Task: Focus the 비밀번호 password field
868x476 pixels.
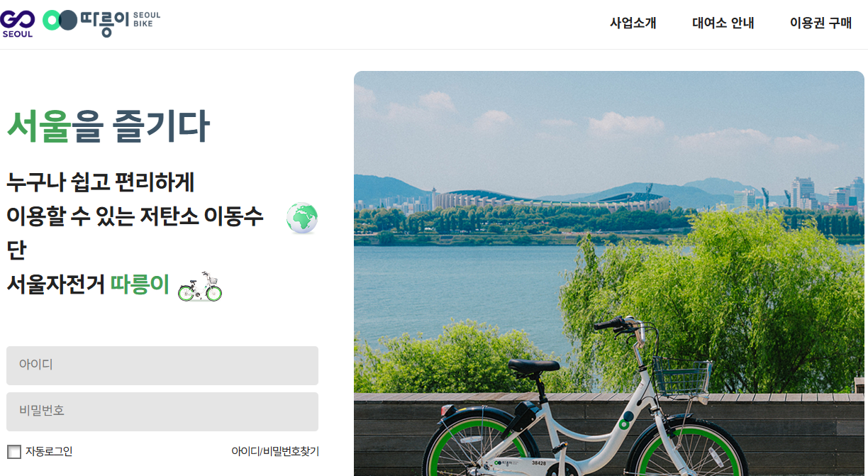Action: point(162,411)
